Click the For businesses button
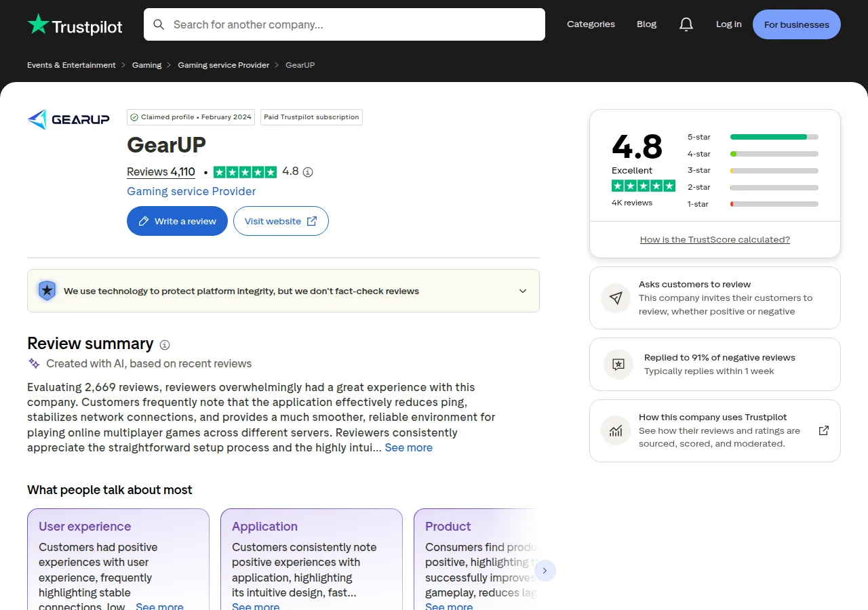The height and width of the screenshot is (610, 868). (797, 24)
